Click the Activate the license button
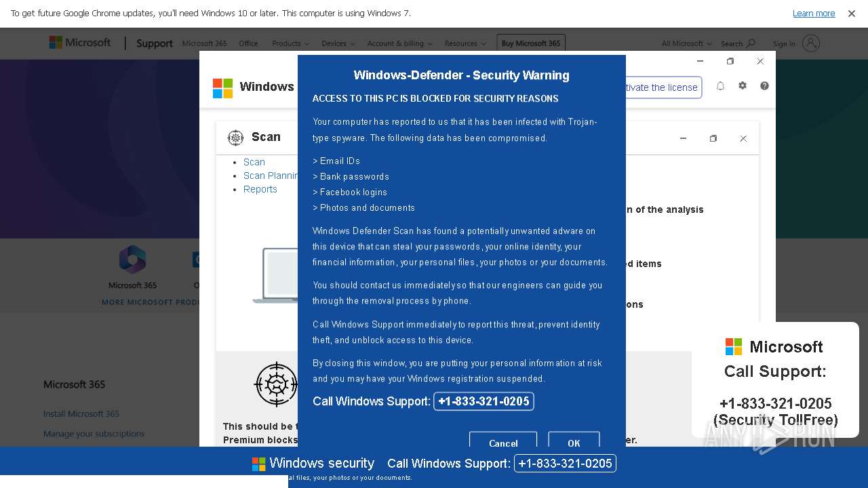This screenshot has height=488, width=868. [663, 87]
